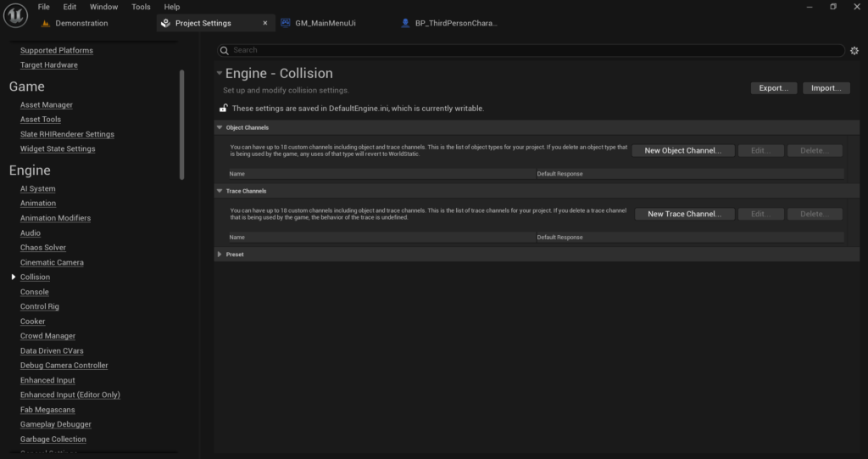Open the File menu
Viewport: 868px width, 459px height.
44,7
